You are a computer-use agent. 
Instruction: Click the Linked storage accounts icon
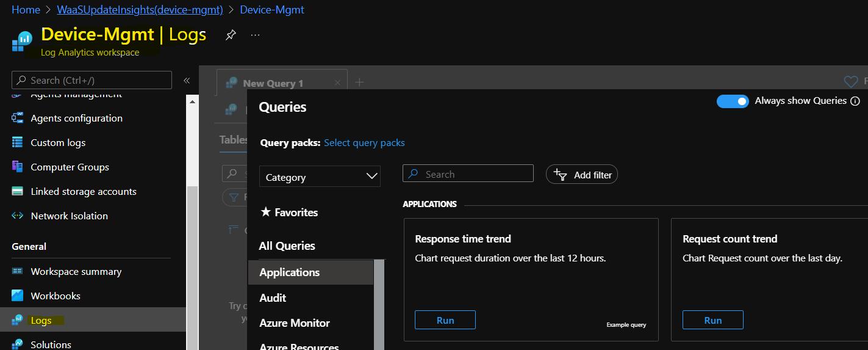coord(18,191)
